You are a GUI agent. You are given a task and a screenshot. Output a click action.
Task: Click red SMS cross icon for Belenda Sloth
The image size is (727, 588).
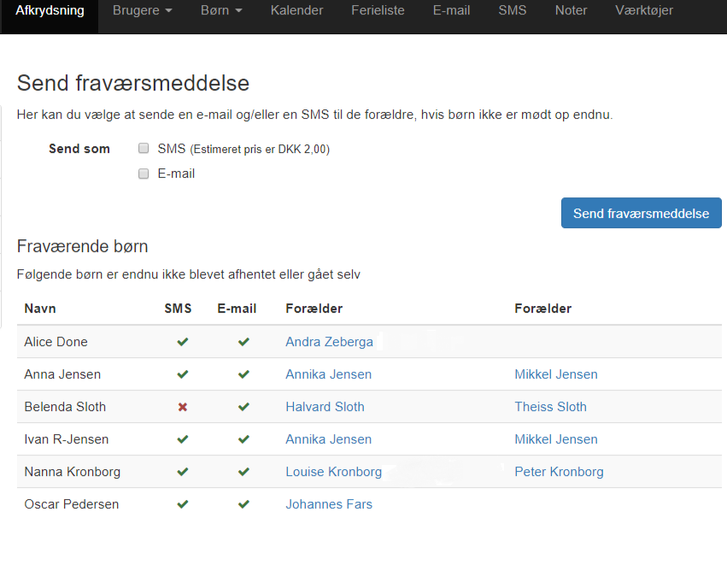(183, 407)
